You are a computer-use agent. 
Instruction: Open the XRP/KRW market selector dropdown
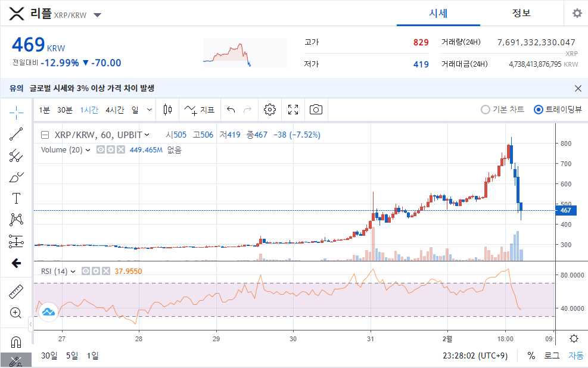[x=98, y=15]
